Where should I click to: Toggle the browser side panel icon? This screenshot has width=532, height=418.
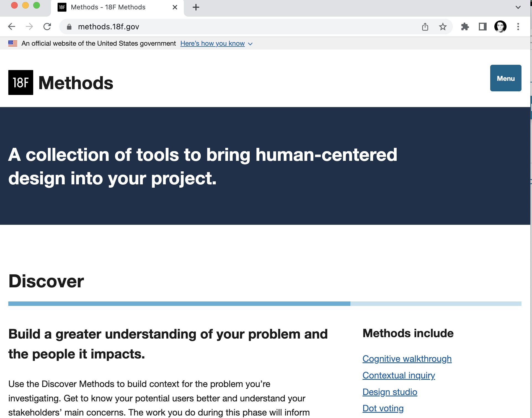(x=482, y=27)
